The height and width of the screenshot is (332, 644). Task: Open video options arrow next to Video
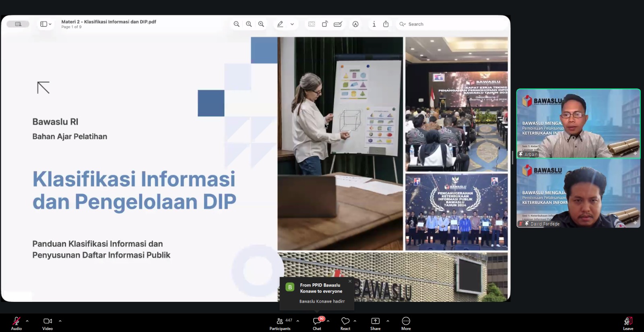pos(60,321)
